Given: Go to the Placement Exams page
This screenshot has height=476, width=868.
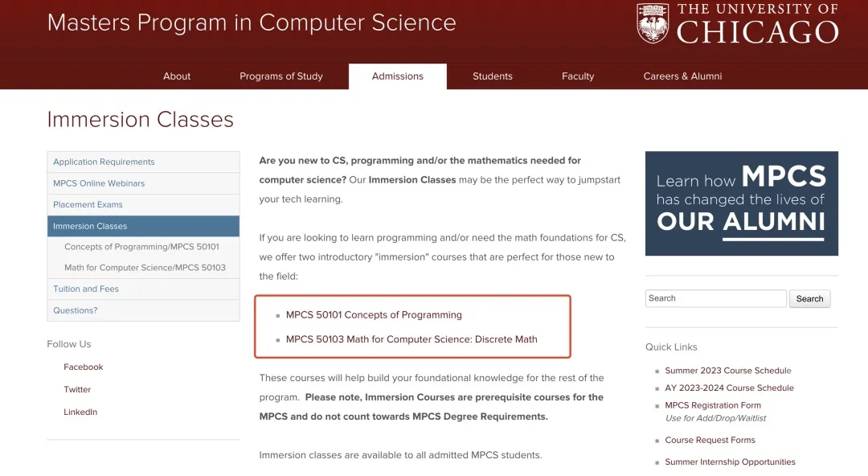Looking at the screenshot, I should point(88,205).
